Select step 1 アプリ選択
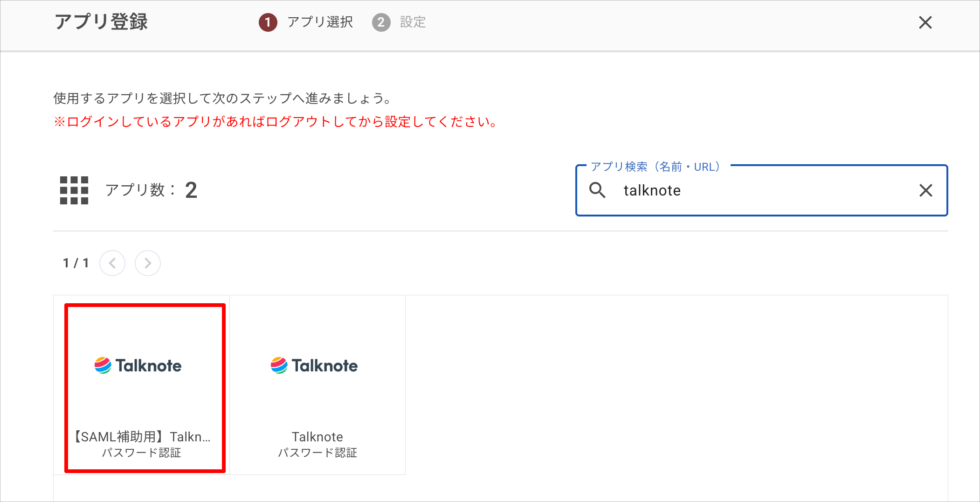Viewport: 980px width, 502px height. (x=306, y=22)
